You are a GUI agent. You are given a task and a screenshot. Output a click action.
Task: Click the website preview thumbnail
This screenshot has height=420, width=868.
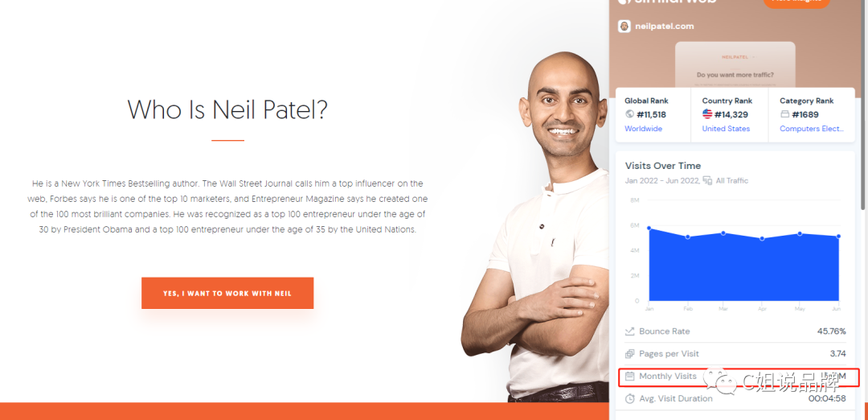tap(735, 64)
